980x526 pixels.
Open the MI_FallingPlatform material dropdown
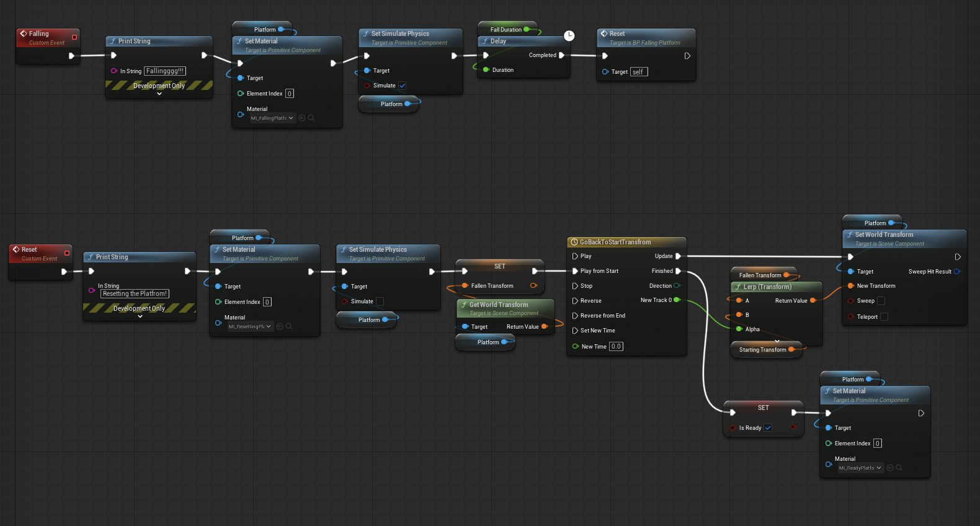coord(272,118)
